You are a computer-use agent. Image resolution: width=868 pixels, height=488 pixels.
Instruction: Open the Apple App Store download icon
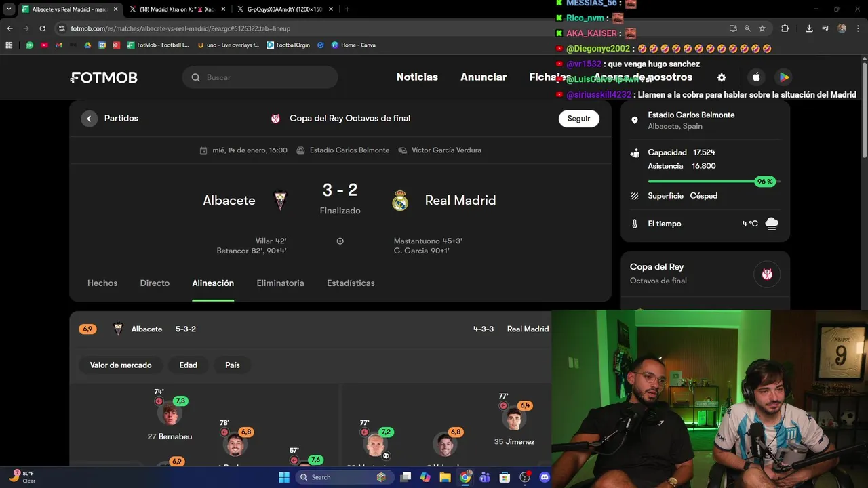[756, 77]
